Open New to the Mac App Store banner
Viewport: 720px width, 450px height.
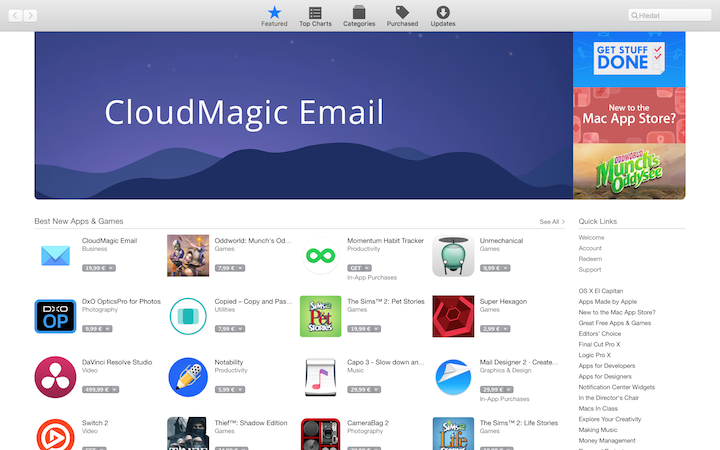coord(629,115)
